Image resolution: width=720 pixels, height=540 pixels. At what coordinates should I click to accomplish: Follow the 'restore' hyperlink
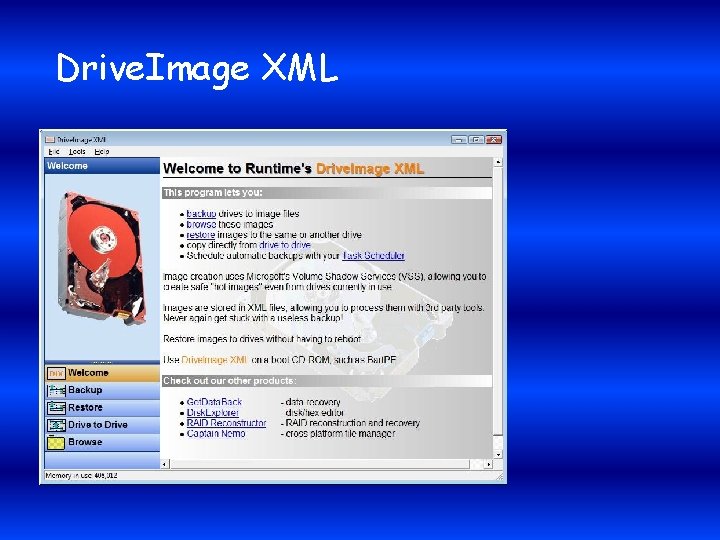[201, 235]
